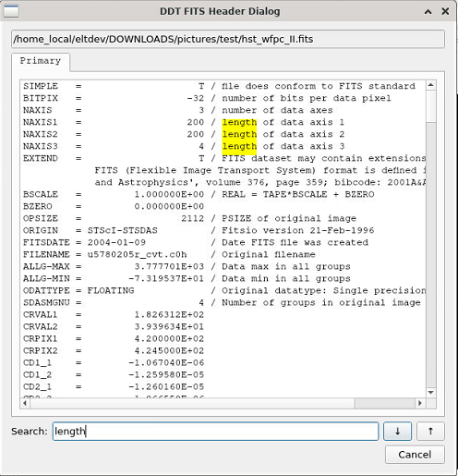Click the CD1_2 value -1.259580E-05
This screenshot has height=476, width=458.
click(166, 374)
